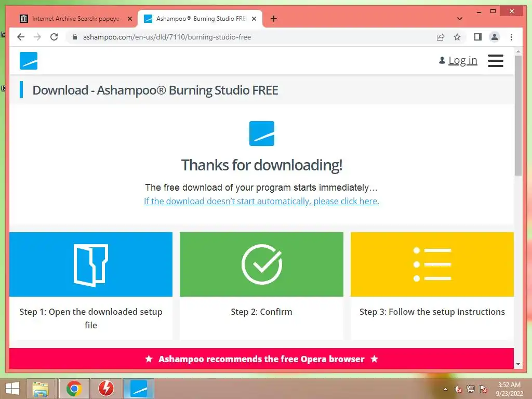532x399 pixels.
Task: Click the 'Thanks for downloading!' heading
Action: coord(262,165)
